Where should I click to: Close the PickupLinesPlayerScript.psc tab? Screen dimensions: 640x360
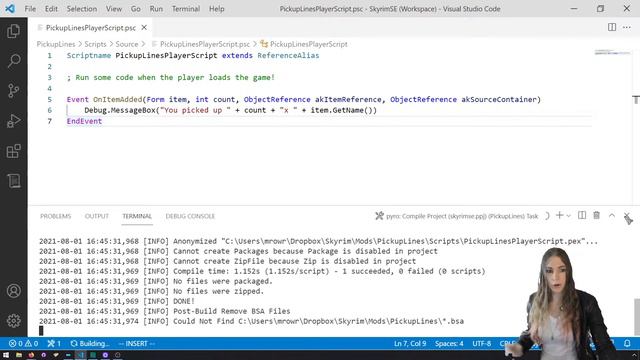pos(144,27)
